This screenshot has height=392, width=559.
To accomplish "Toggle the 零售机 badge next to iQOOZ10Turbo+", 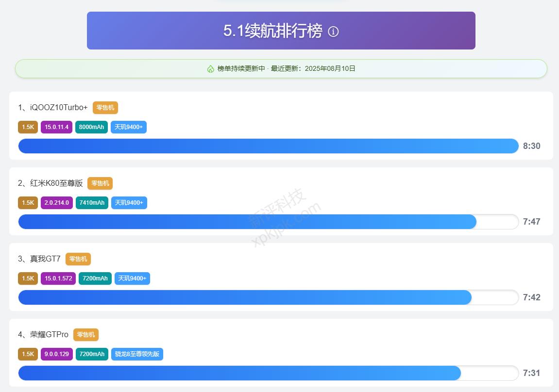I will (x=105, y=108).
